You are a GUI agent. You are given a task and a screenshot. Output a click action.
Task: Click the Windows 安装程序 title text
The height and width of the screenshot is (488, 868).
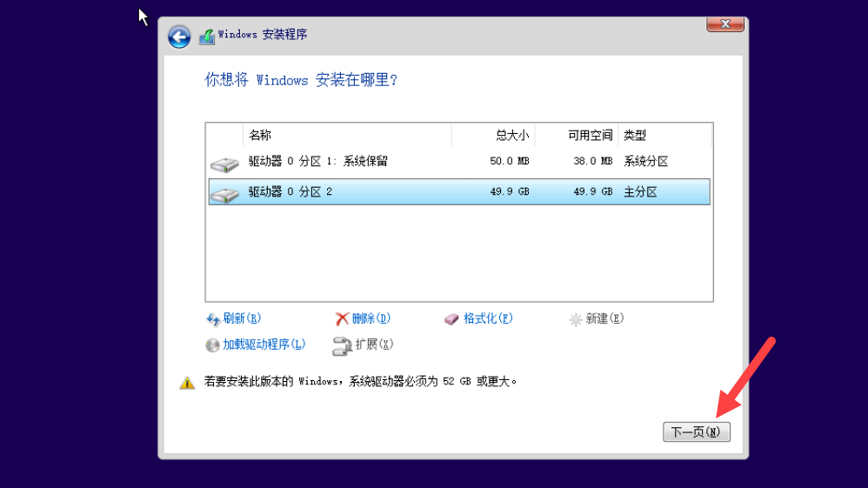pos(263,34)
